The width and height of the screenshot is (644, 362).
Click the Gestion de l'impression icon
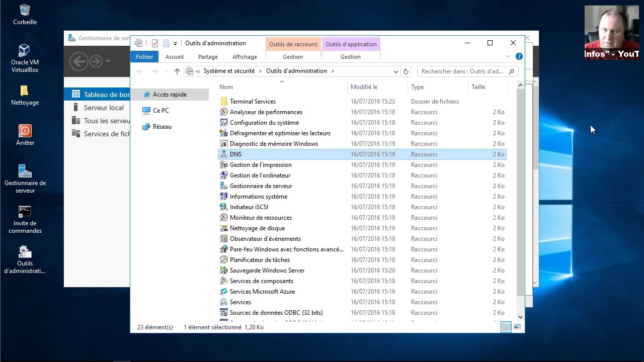(224, 165)
